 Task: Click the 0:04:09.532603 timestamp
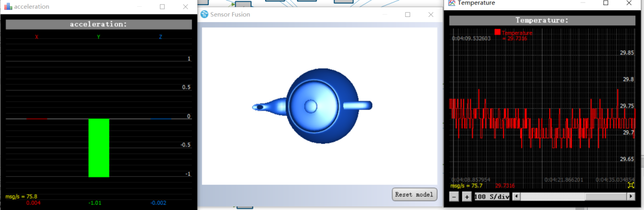click(x=471, y=38)
